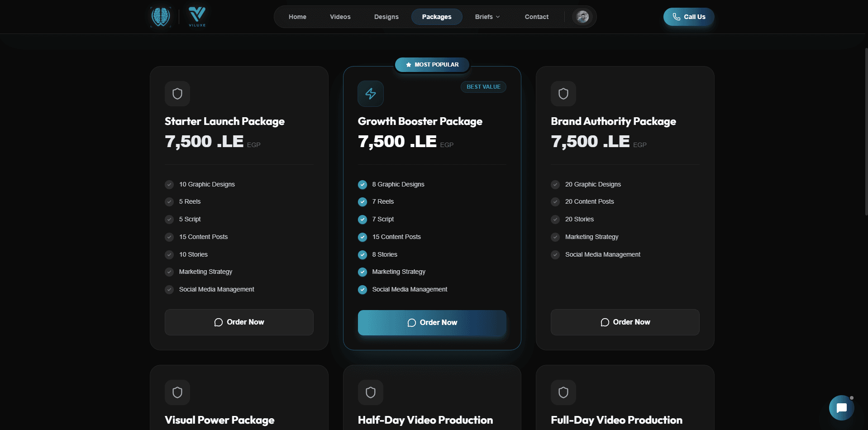
Task: Click check icon beside 10 Graphic Designs
Action: (169, 185)
